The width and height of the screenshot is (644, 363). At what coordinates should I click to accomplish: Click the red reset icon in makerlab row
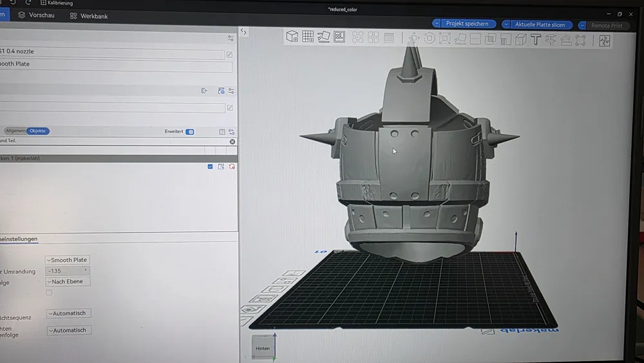pos(232,166)
